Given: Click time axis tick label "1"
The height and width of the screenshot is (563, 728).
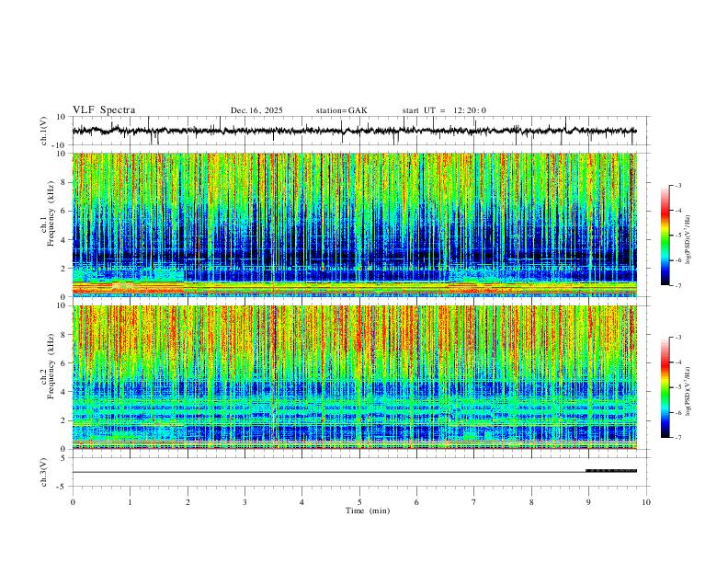Looking at the screenshot, I should [x=130, y=502].
